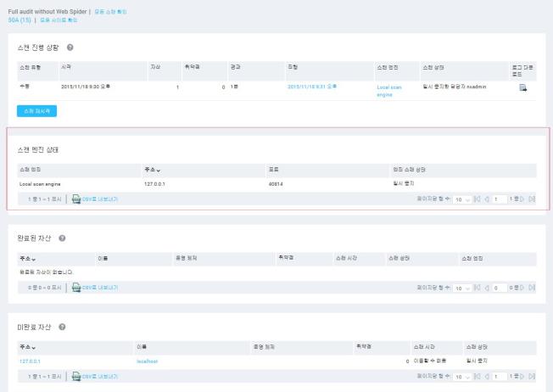Go to last page in incomplete assets table

click(532, 374)
